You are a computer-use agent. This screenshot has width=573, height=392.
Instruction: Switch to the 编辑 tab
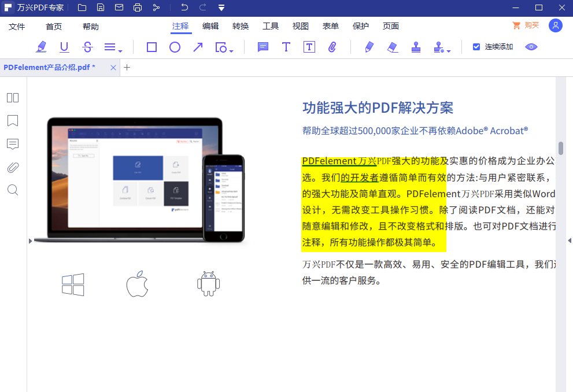210,26
